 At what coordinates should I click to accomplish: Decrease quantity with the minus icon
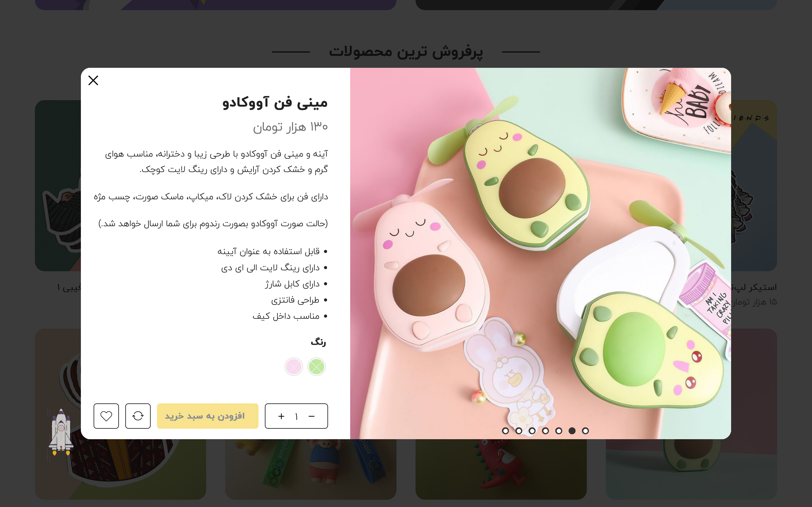click(x=312, y=416)
